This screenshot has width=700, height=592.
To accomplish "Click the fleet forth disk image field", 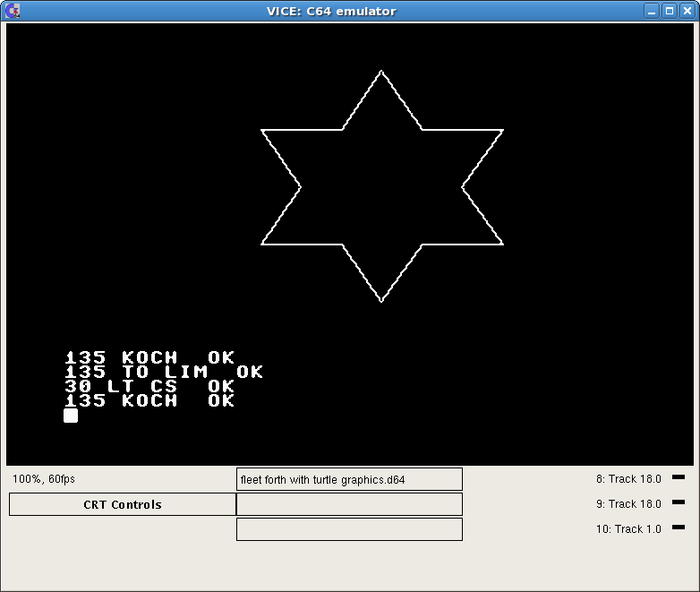I will tap(349, 479).
